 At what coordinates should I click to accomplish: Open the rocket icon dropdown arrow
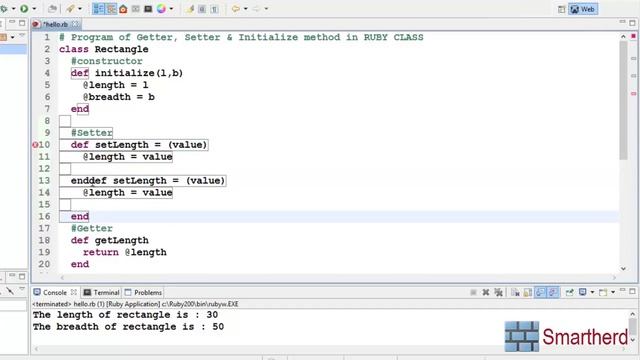(x=80, y=9)
